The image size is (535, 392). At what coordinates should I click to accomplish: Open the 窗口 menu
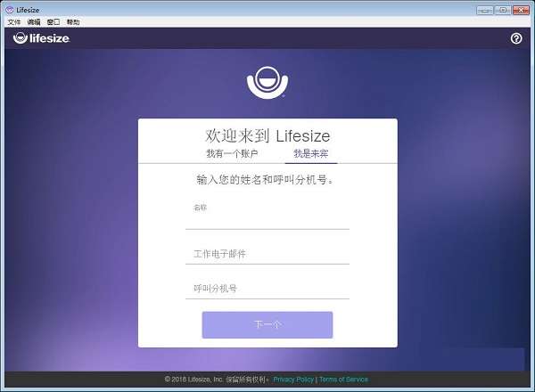[53, 22]
